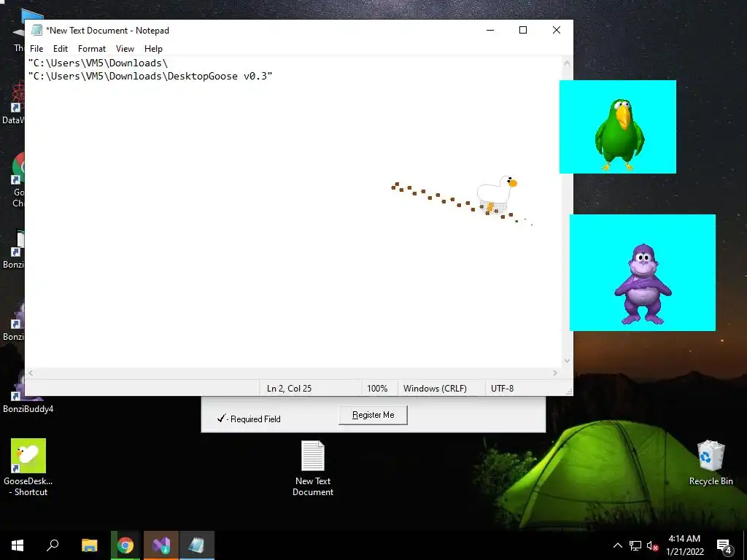747x560 pixels.
Task: Click the green parrot Peedy character
Action: pos(619,134)
